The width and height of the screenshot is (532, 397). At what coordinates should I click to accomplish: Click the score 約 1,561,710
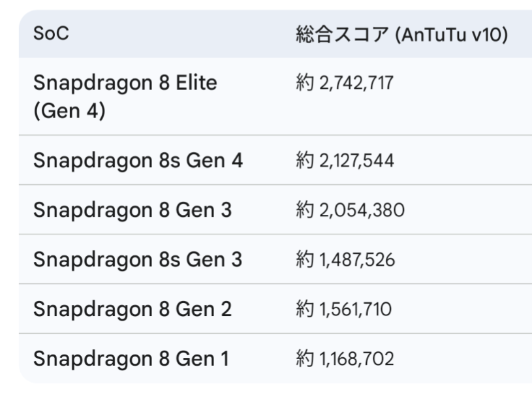coord(344,309)
